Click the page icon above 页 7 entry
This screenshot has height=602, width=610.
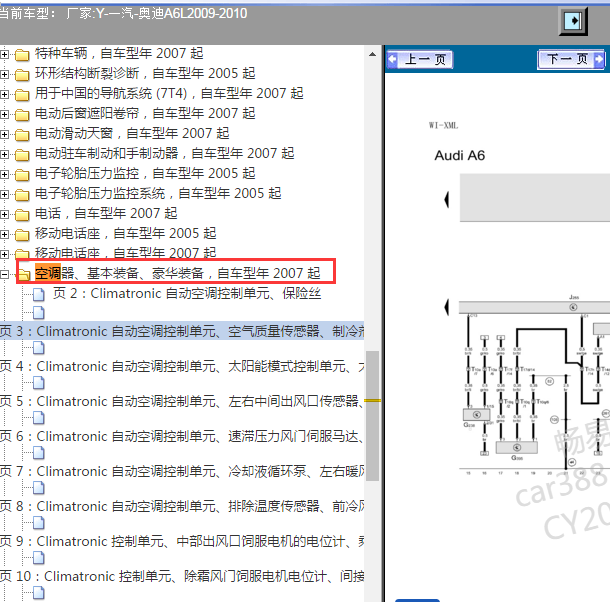[39, 453]
